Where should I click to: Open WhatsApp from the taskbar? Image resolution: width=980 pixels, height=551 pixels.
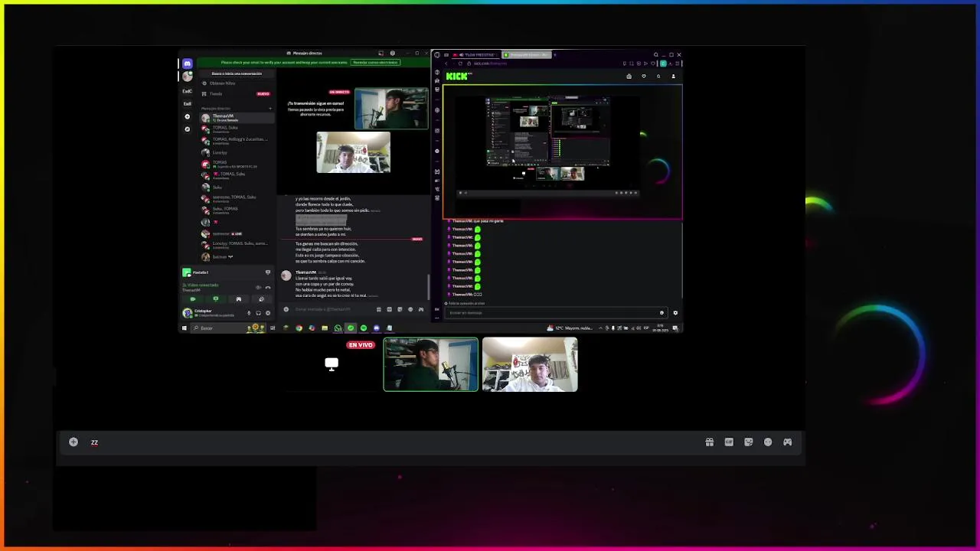[x=338, y=328]
